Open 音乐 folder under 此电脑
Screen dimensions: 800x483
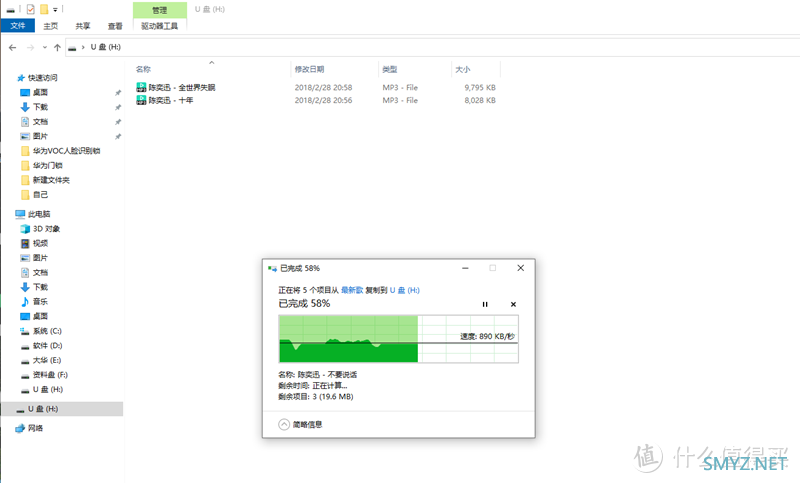40,301
